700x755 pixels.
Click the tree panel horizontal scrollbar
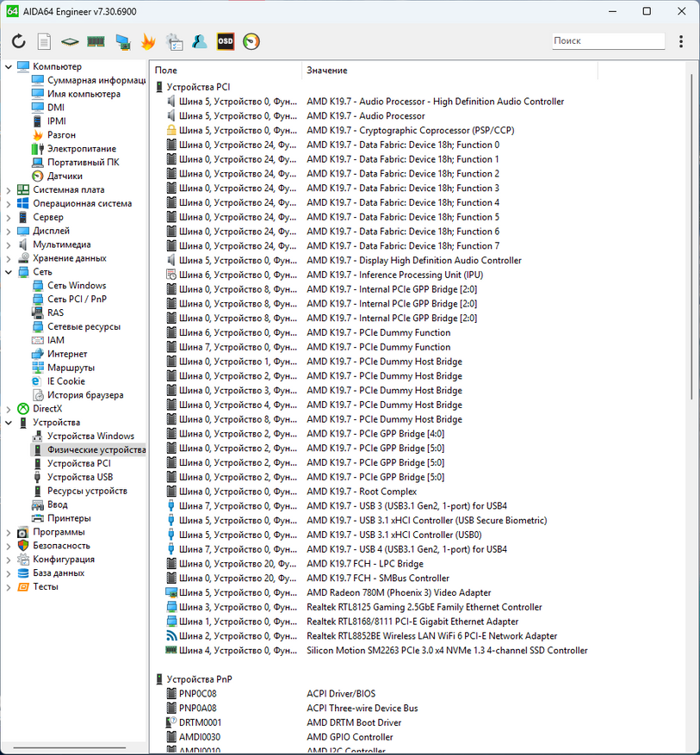70,748
